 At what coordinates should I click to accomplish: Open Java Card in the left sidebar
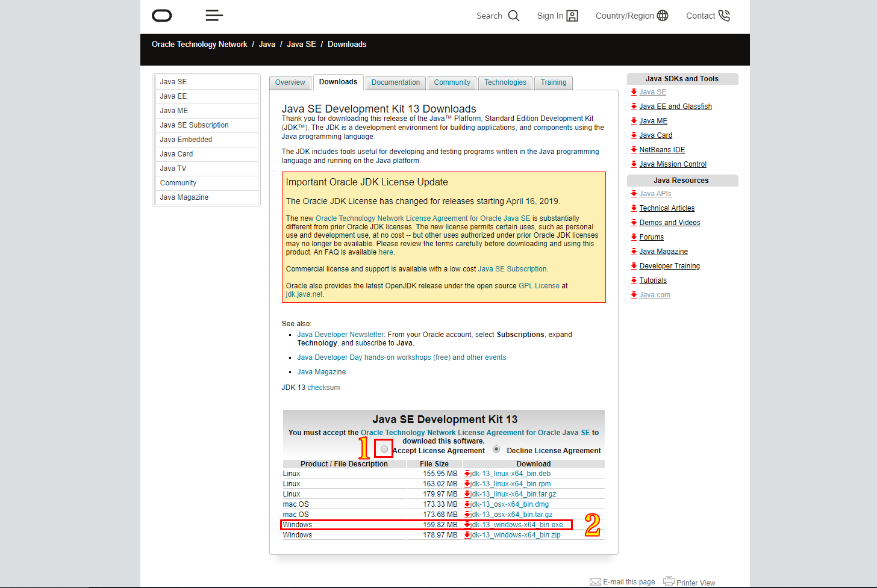(x=207, y=154)
